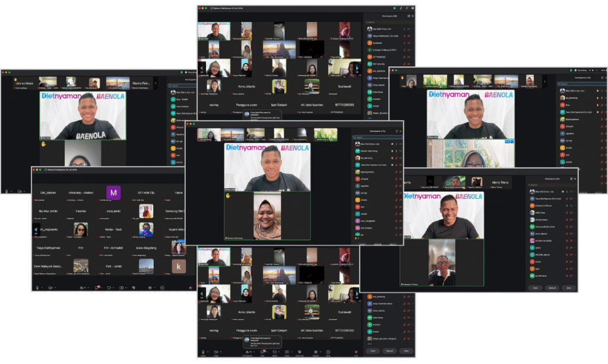Click the Share icon in the labeled toolbar
Viewport: 608px width, 364px height.
[x=287, y=352]
